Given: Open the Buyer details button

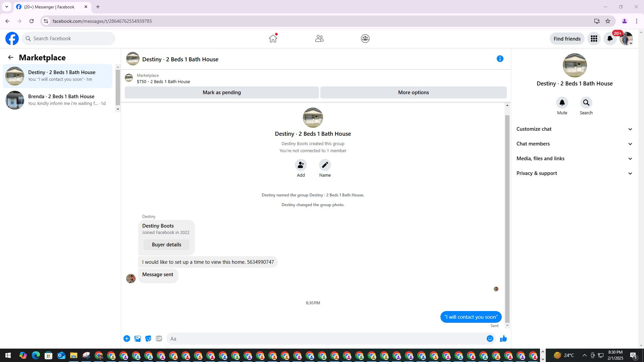Looking at the screenshot, I should tap(166, 245).
